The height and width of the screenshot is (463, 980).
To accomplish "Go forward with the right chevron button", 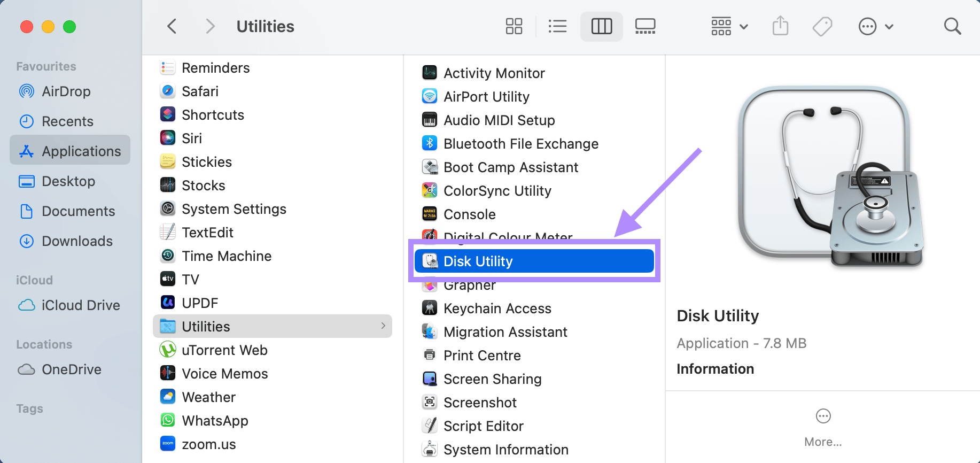I will pyautogui.click(x=210, y=26).
